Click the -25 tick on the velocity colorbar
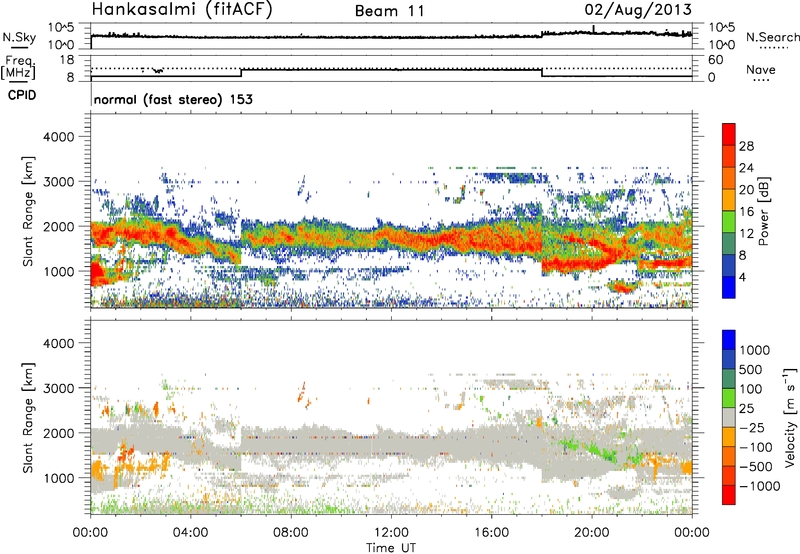 tap(752, 427)
